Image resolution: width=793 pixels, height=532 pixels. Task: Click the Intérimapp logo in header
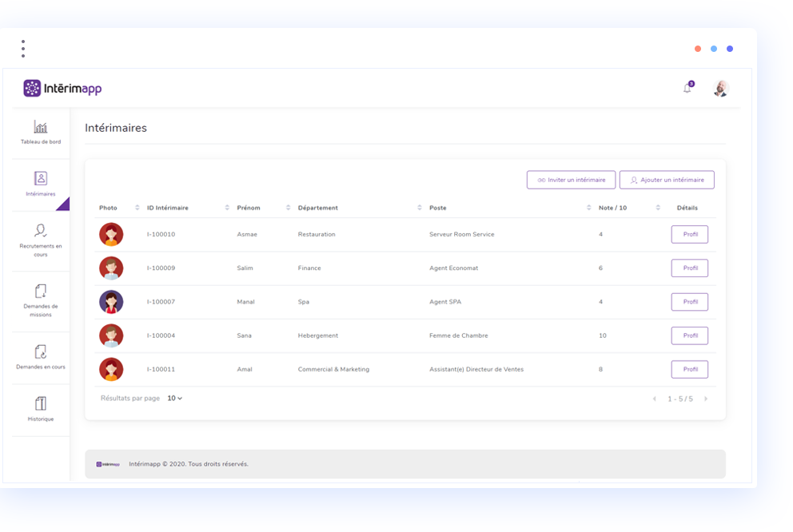pos(62,88)
